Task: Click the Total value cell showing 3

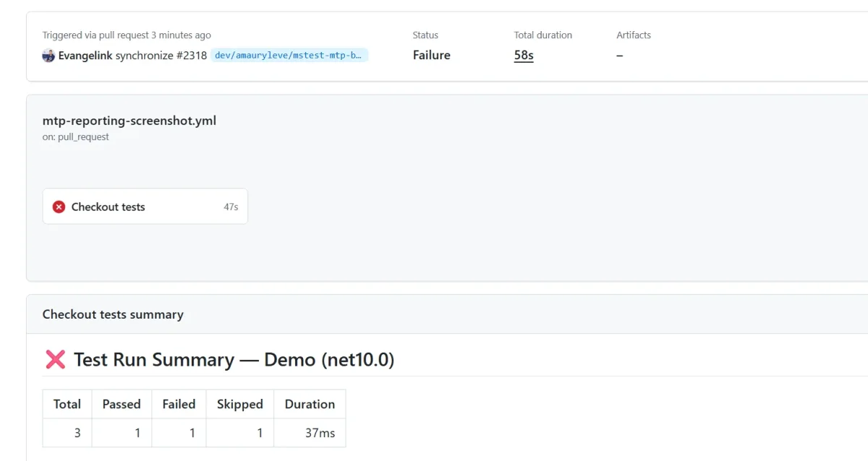Action: pos(67,433)
